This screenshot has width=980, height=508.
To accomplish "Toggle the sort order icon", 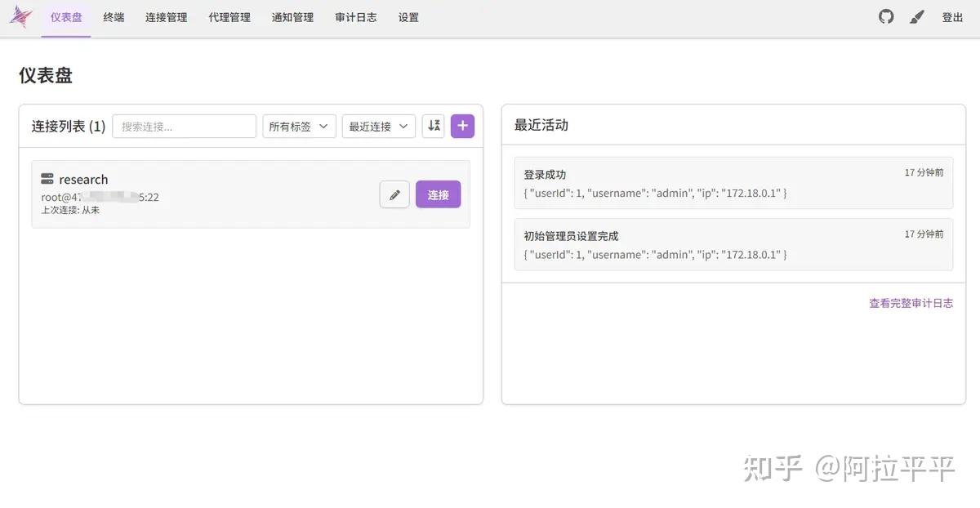I will 434,126.
